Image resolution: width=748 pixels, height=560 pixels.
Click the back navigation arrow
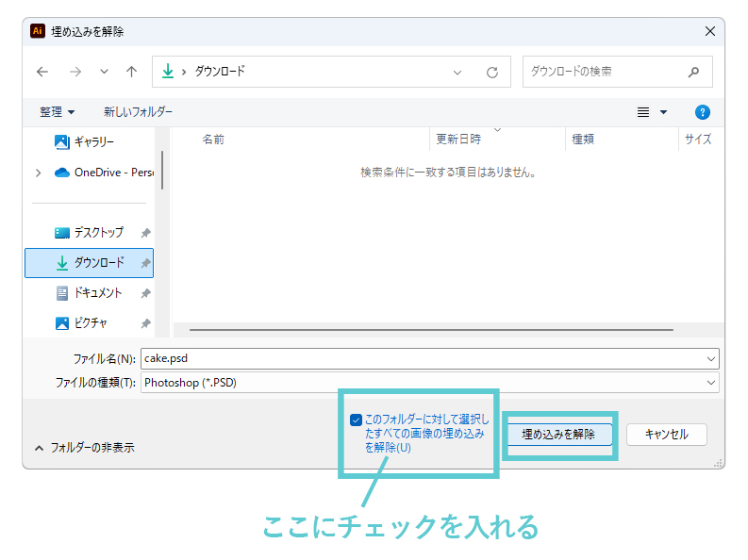point(42,72)
